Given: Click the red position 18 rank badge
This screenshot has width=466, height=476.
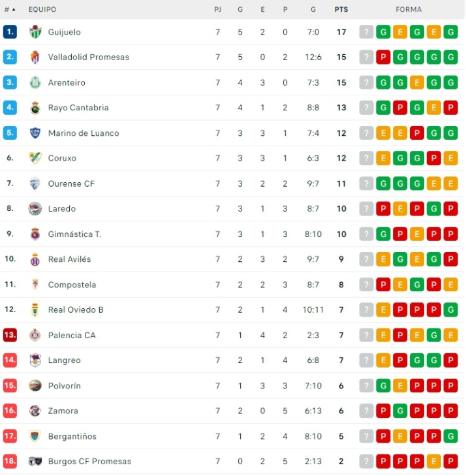Looking at the screenshot, I should point(10,462).
